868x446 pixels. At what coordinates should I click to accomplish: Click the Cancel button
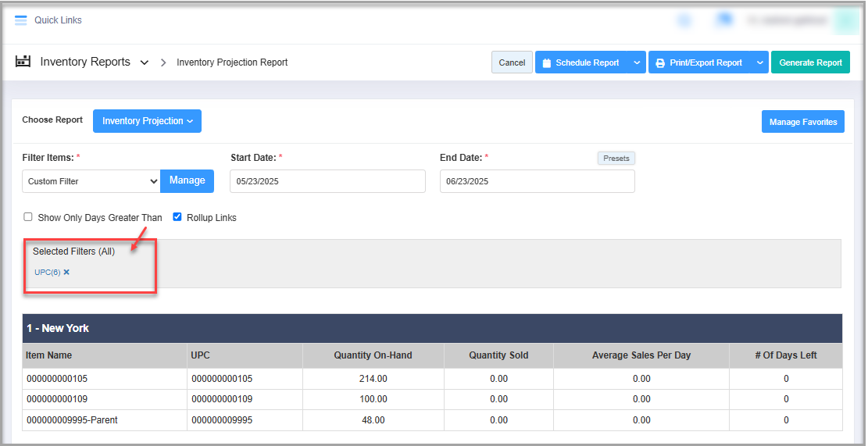coord(512,62)
